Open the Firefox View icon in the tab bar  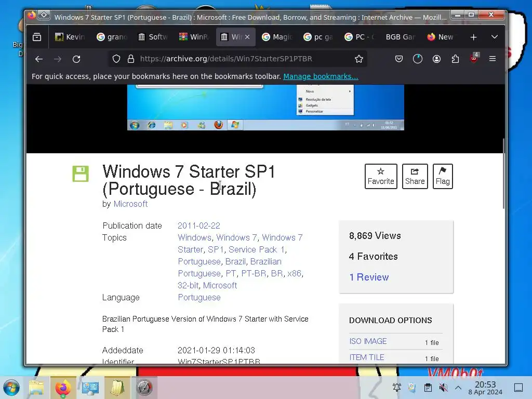tap(37, 37)
